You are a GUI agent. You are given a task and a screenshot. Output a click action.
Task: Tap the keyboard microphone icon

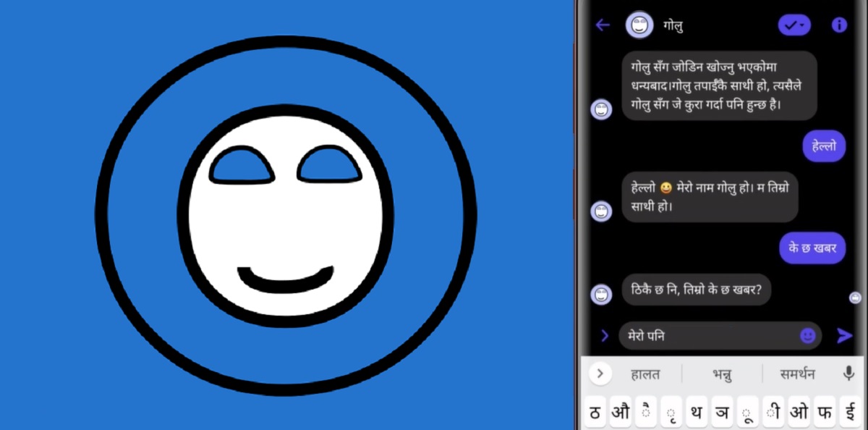[849, 374]
